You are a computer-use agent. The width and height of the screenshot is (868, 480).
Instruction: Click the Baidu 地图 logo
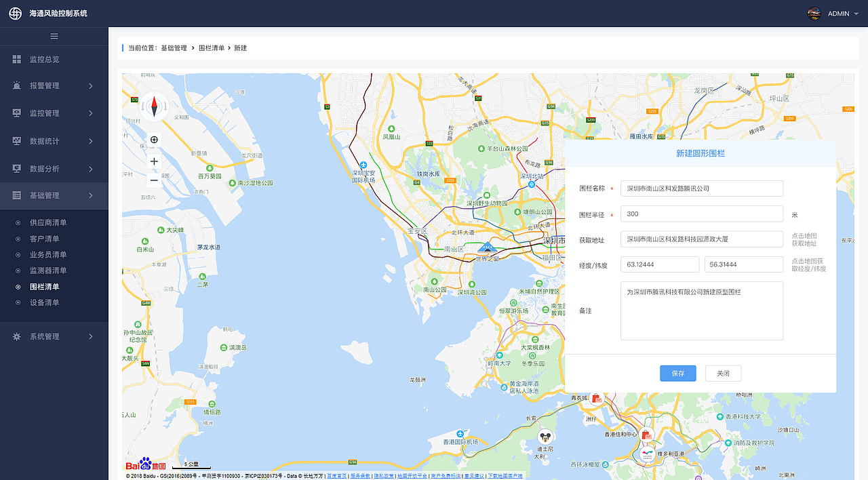[145, 463]
